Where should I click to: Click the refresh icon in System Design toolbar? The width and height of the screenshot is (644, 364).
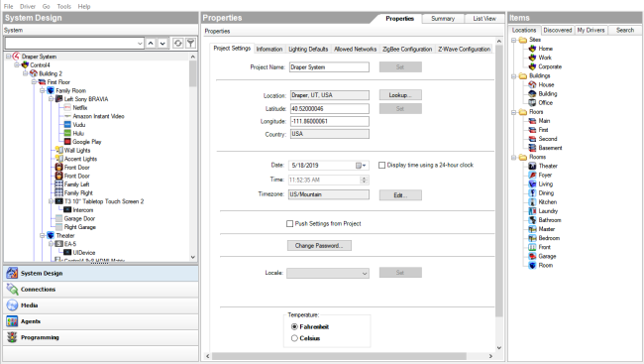point(177,43)
